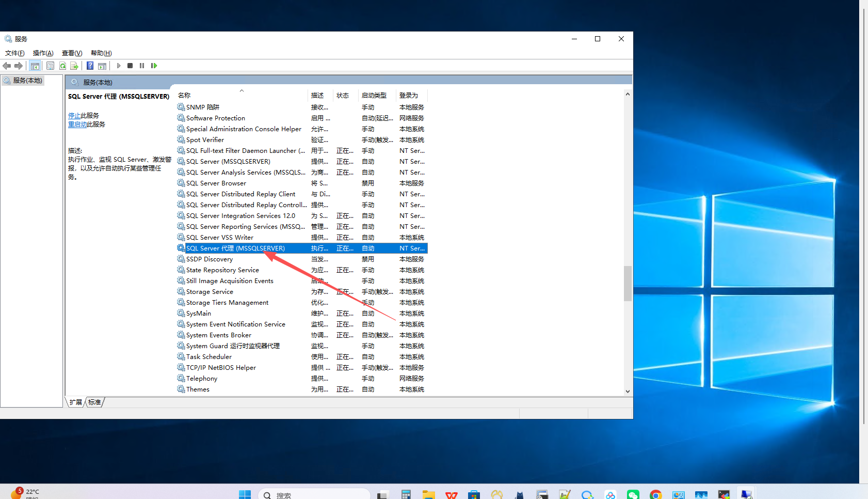Select SQL Full-text Filter Daemon Launcher

302,151
